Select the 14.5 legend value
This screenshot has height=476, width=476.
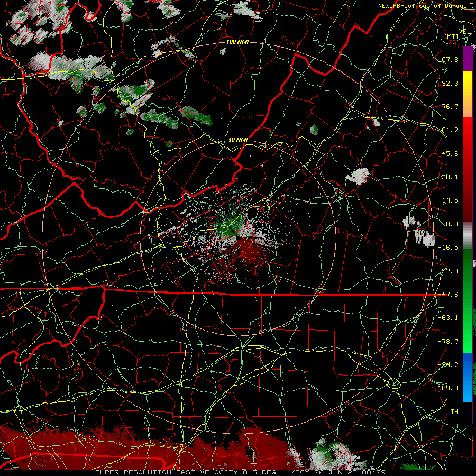point(450,200)
